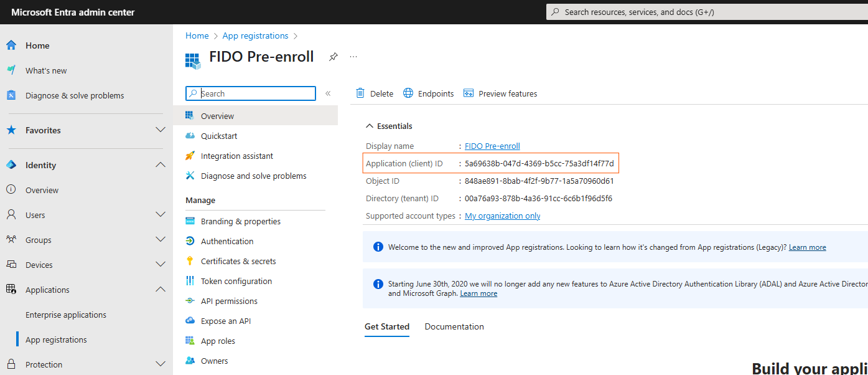Collapse the resource menu with double chevron

pyautogui.click(x=328, y=93)
